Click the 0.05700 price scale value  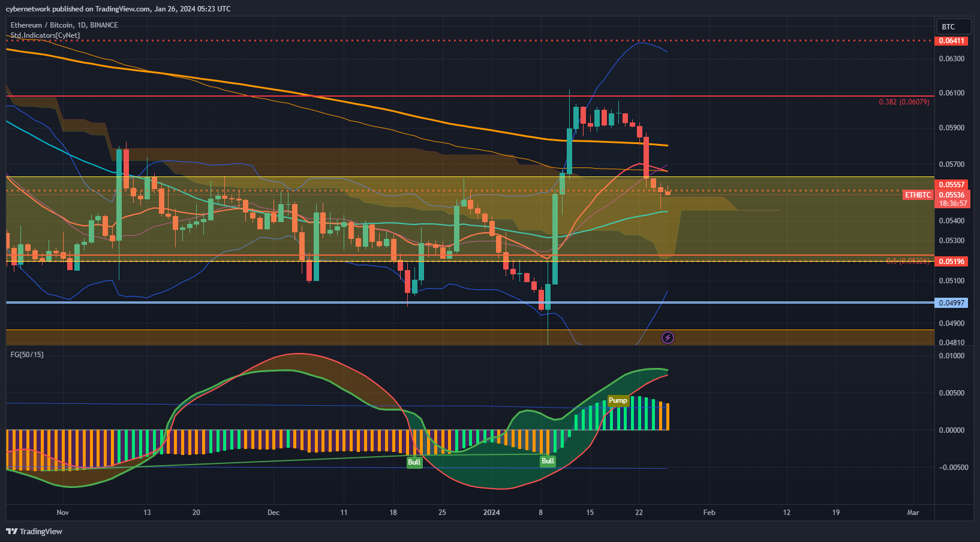952,164
